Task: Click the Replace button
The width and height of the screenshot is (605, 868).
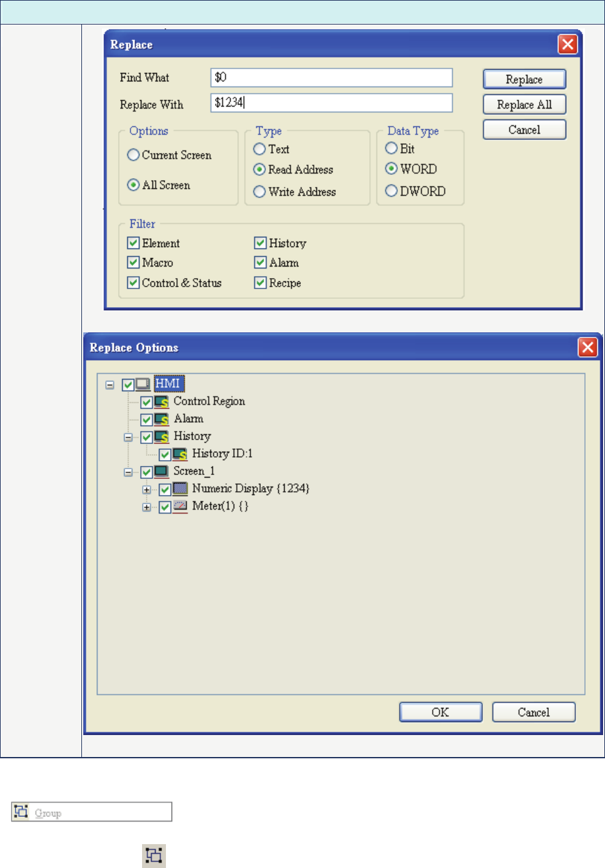Action: tap(524, 79)
